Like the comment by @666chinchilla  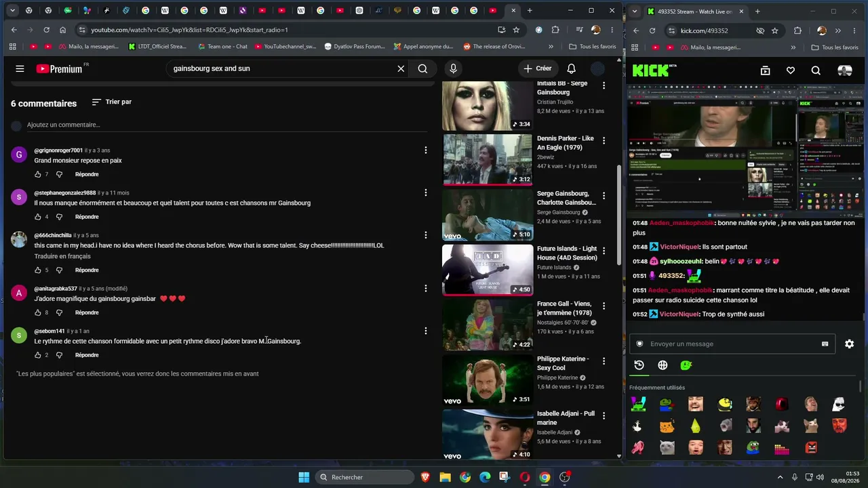tap(38, 270)
